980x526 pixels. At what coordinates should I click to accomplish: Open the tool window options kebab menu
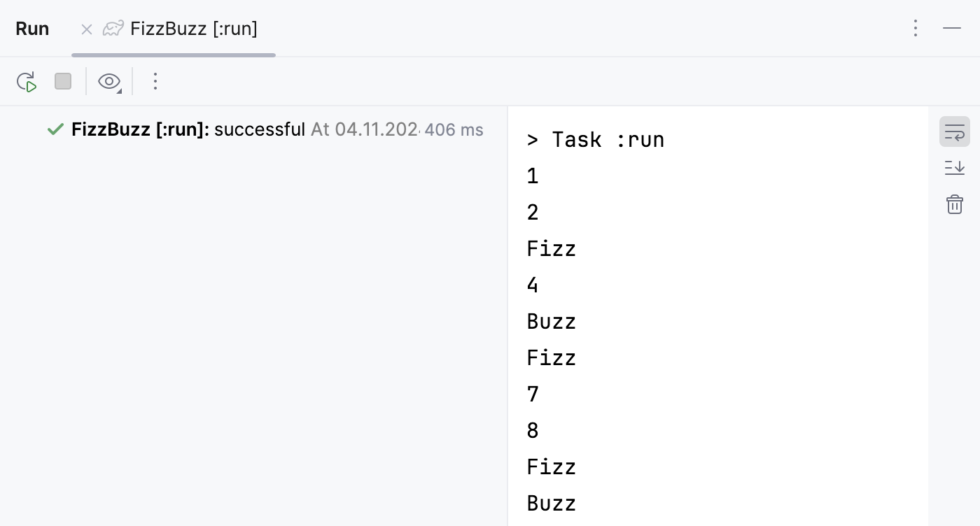click(x=916, y=28)
